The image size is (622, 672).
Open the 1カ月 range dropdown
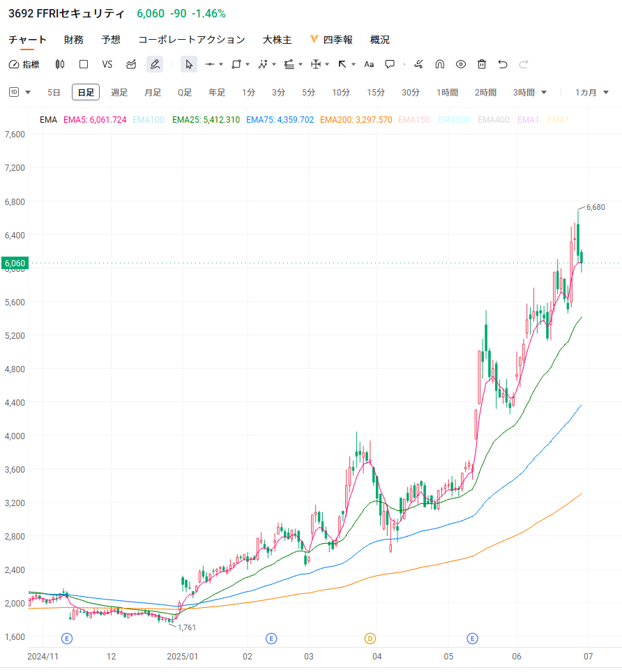[x=591, y=92]
